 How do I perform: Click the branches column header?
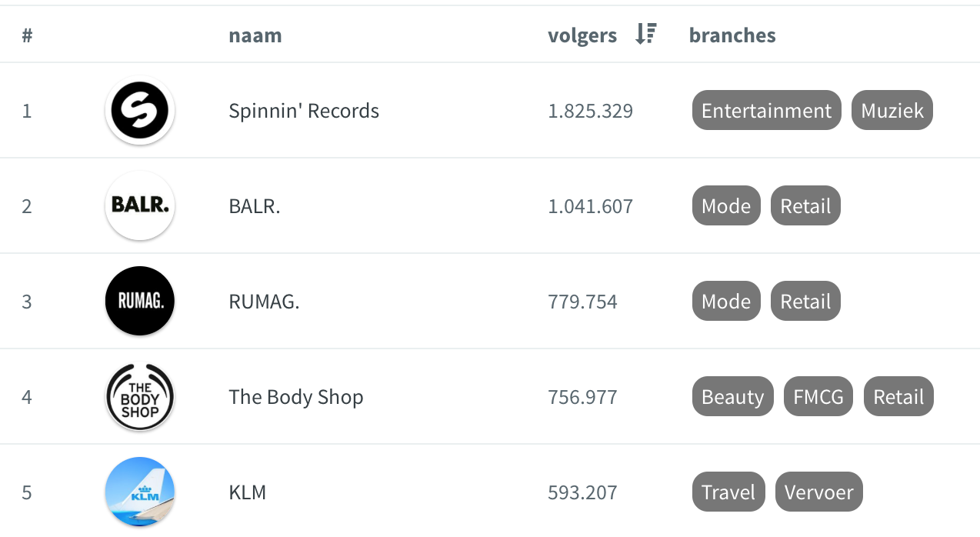[x=732, y=35]
